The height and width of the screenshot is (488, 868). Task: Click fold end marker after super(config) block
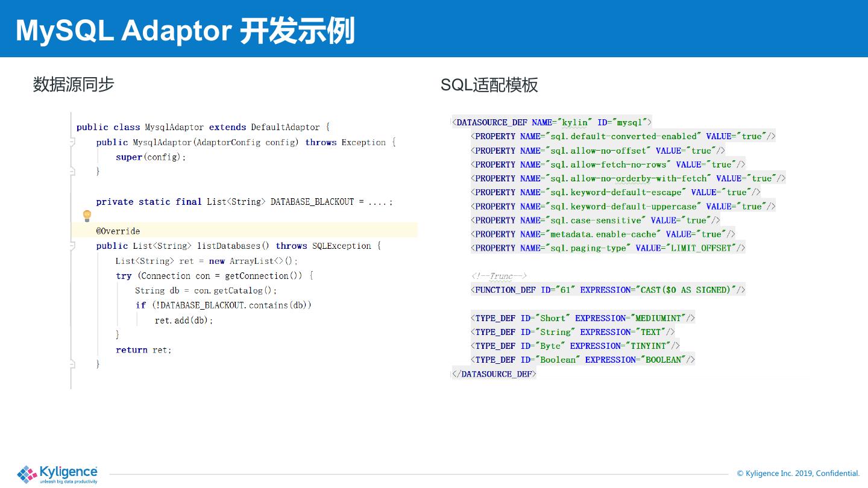72,172
